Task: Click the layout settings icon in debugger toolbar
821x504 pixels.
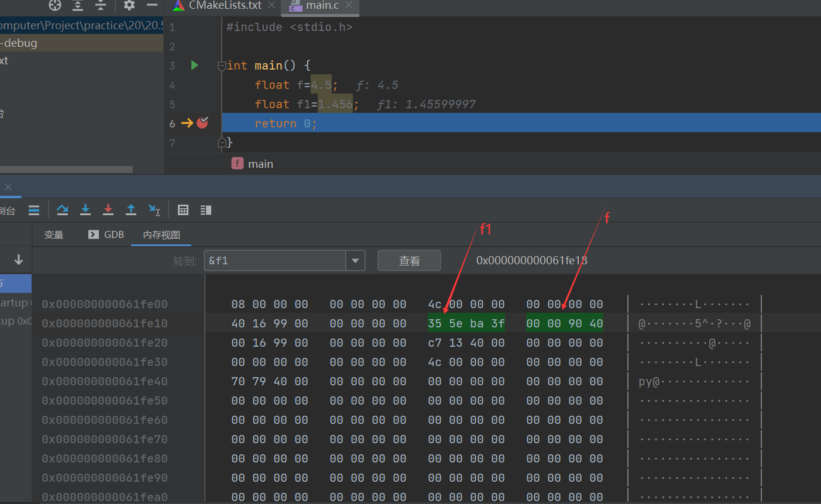Action: (205, 210)
